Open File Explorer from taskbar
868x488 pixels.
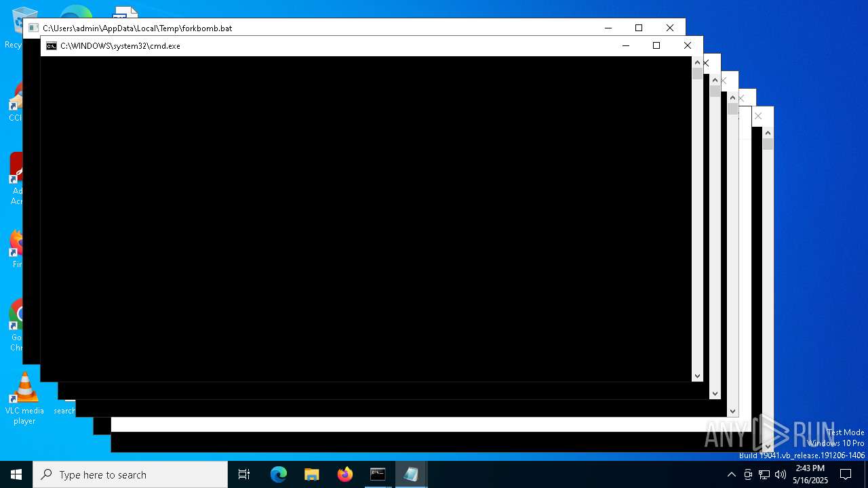312,474
